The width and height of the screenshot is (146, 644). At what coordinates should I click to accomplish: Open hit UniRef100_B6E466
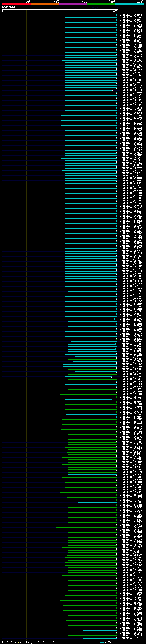pyautogui.click(x=131, y=60)
